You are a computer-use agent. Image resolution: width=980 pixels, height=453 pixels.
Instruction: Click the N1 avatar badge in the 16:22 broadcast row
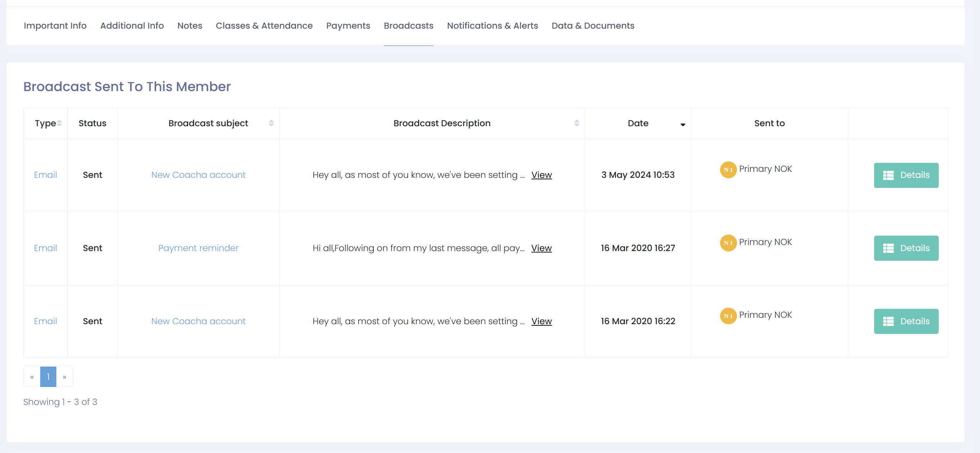point(728,316)
